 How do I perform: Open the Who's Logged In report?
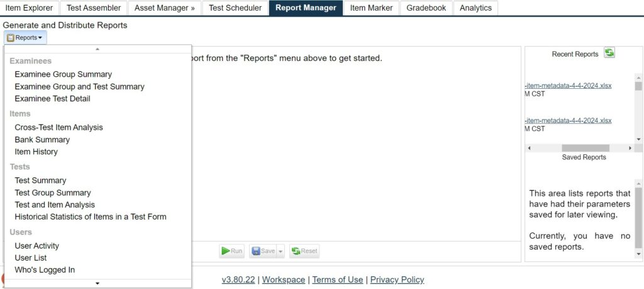(45, 270)
